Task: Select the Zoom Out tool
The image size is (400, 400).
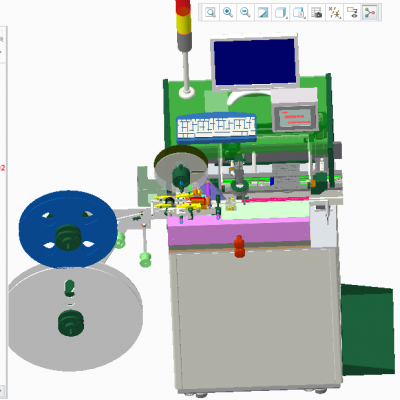Action: pyautogui.click(x=246, y=13)
